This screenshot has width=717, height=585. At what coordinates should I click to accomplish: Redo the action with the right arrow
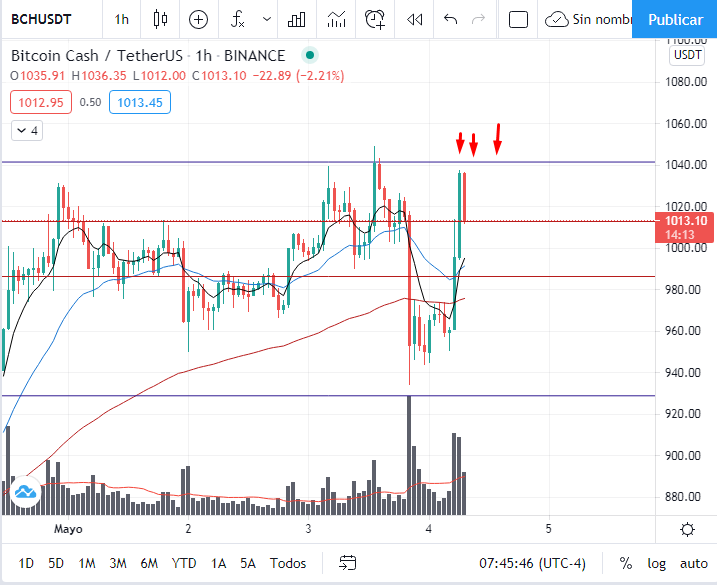coord(478,20)
